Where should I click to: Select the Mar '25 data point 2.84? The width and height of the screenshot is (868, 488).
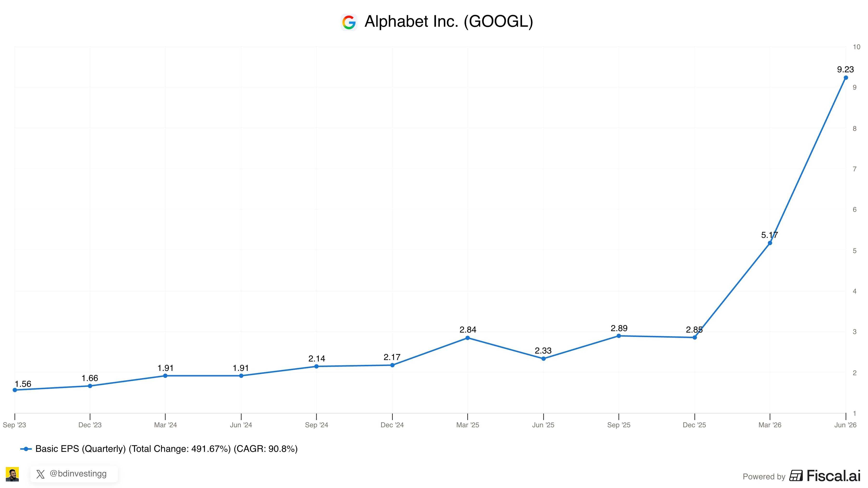[468, 338]
